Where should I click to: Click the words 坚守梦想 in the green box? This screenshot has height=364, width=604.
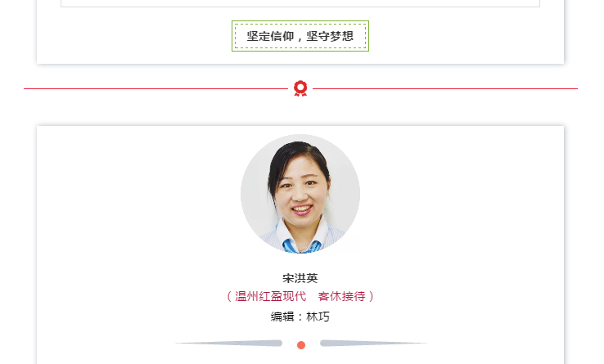point(330,36)
